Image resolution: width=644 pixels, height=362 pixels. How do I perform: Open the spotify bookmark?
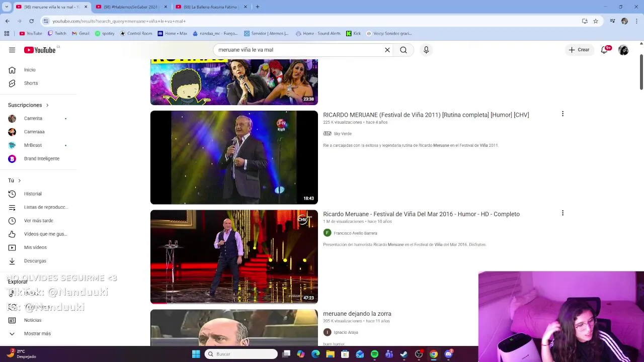pyautogui.click(x=105, y=34)
